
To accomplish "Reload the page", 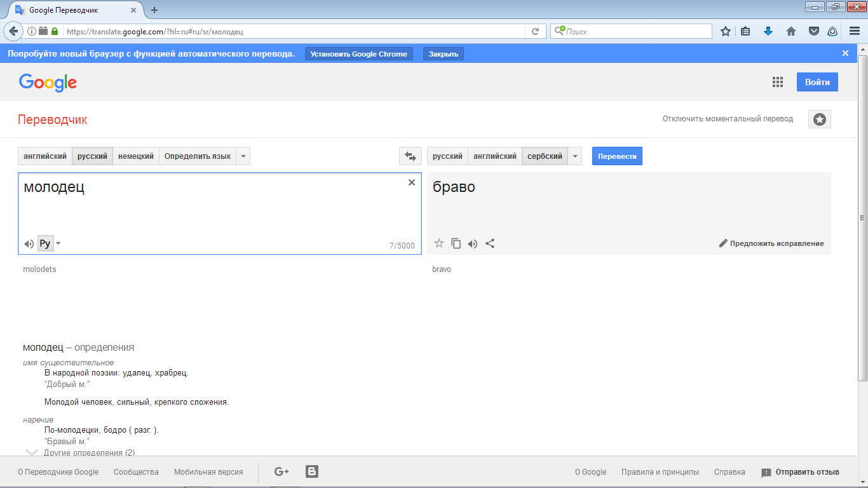I will click(536, 31).
